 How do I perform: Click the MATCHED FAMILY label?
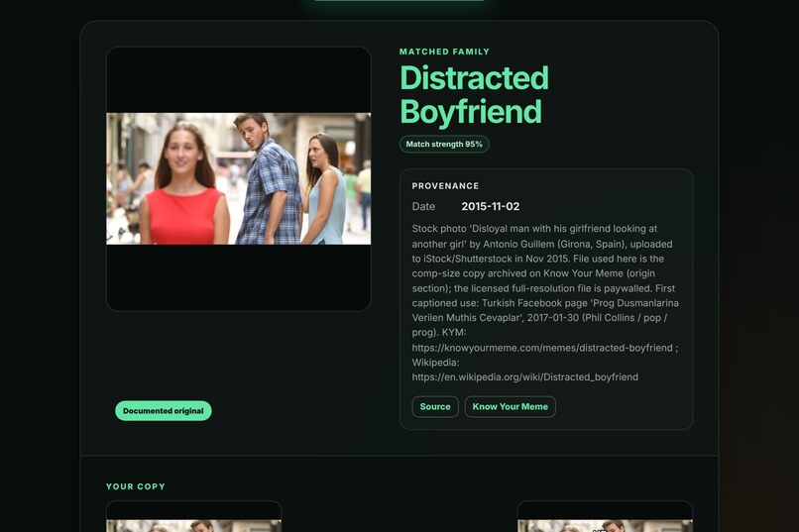[444, 52]
